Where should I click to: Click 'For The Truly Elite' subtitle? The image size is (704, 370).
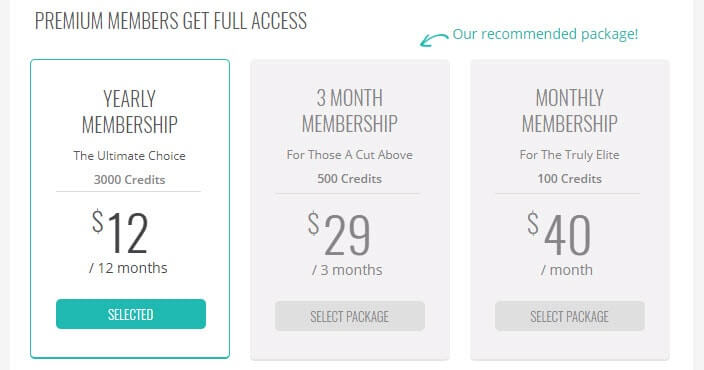(569, 155)
